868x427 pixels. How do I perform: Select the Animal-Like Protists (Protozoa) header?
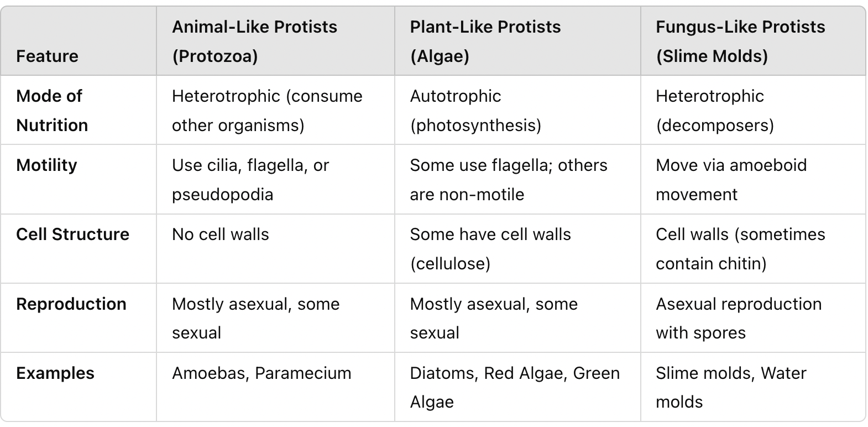pos(254,41)
